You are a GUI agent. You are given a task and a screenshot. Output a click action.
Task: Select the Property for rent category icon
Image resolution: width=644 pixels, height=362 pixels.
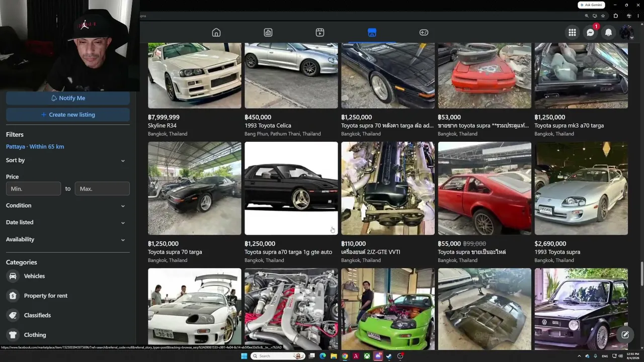[13, 296]
